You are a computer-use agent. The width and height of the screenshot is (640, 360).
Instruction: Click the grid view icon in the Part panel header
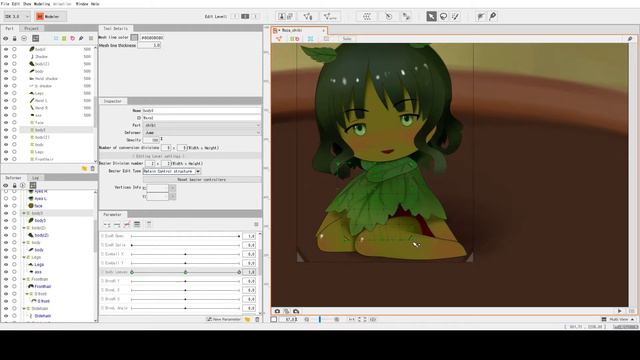point(36,38)
